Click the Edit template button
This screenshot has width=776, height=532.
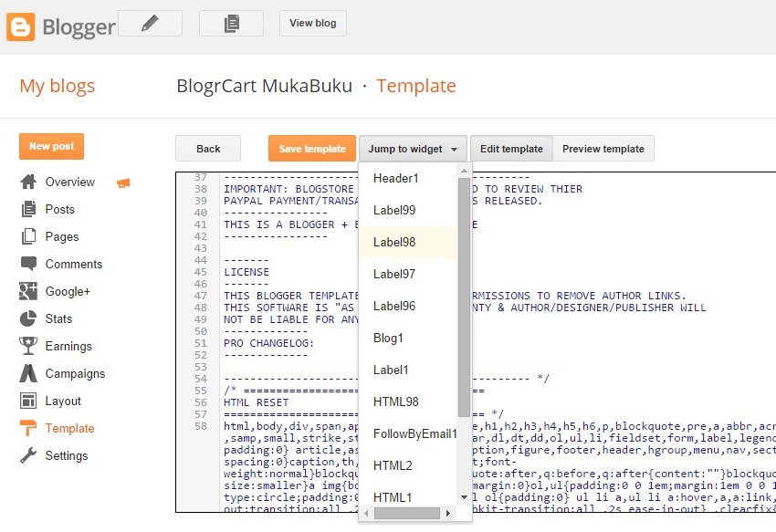pyautogui.click(x=511, y=149)
